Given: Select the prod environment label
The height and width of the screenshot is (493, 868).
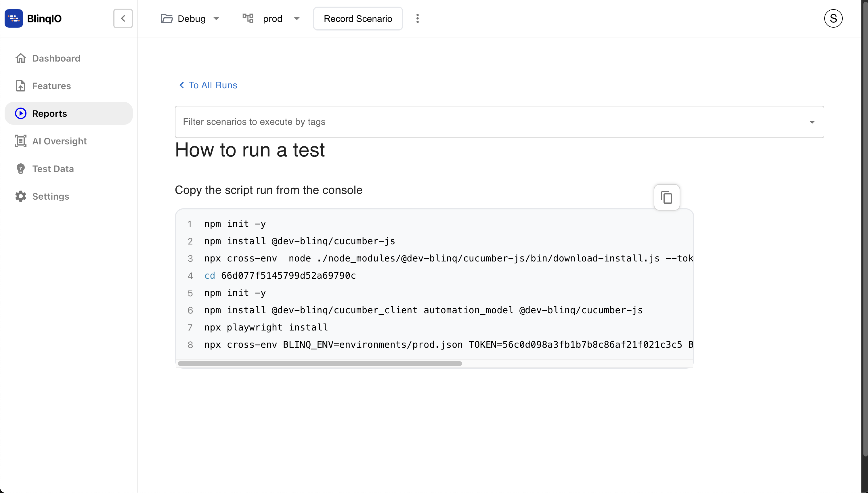Looking at the screenshot, I should click(273, 19).
